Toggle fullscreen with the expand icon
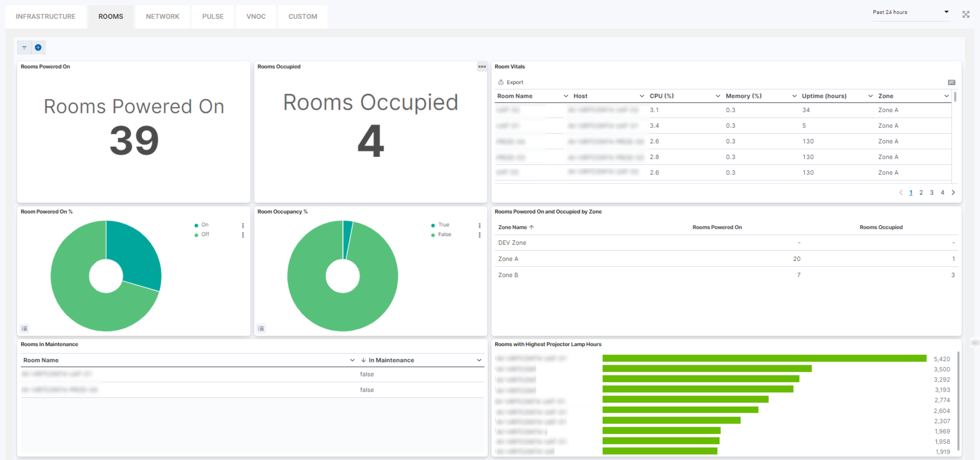Image resolution: width=980 pixels, height=460 pixels. click(x=966, y=15)
